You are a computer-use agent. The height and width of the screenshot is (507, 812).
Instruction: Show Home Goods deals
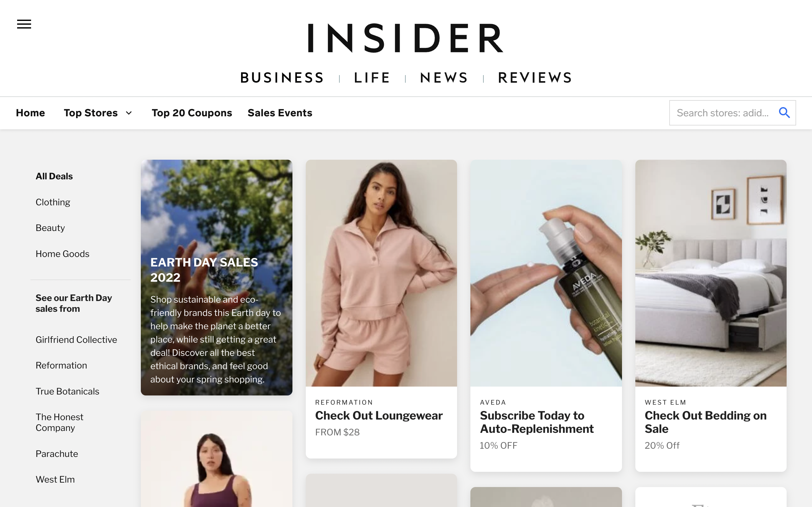click(62, 254)
